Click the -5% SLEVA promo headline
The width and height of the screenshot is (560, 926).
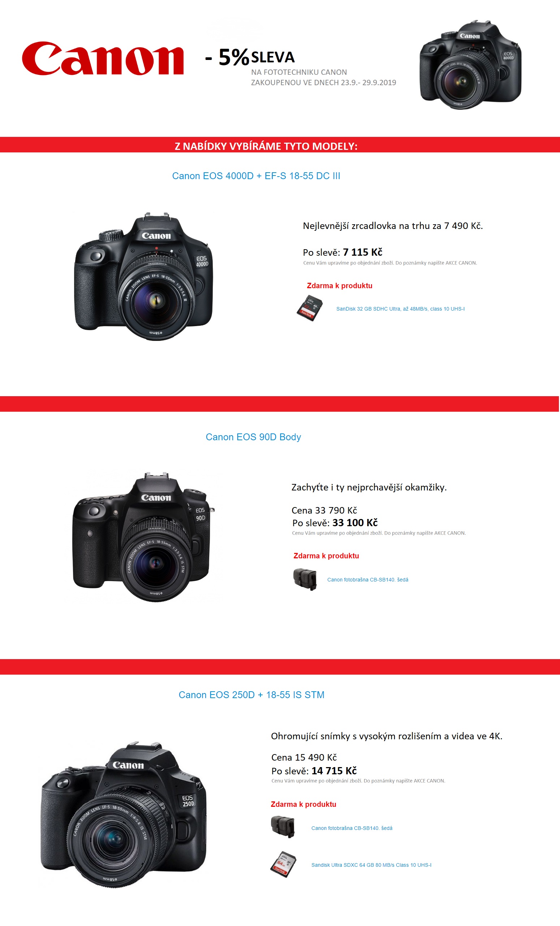tap(250, 57)
